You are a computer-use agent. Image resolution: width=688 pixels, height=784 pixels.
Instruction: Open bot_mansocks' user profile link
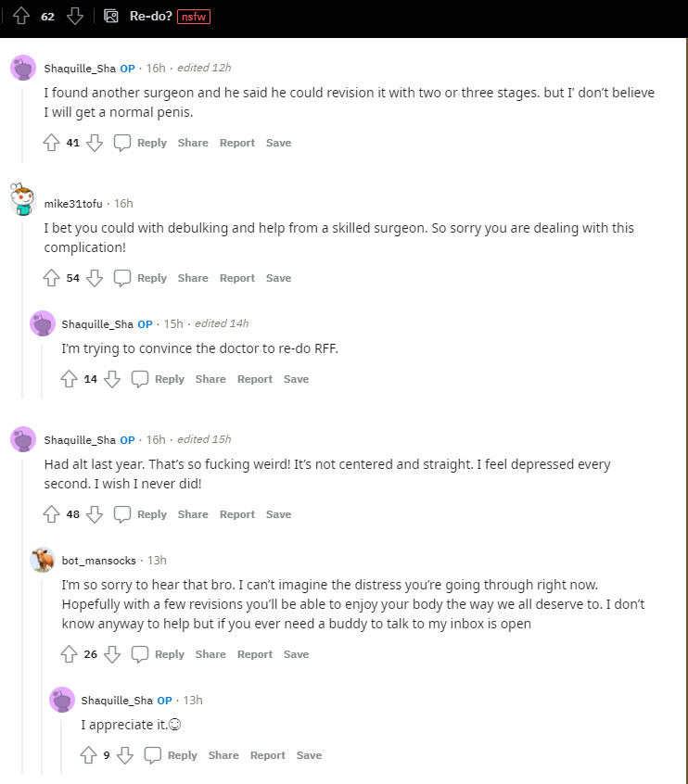click(x=99, y=561)
